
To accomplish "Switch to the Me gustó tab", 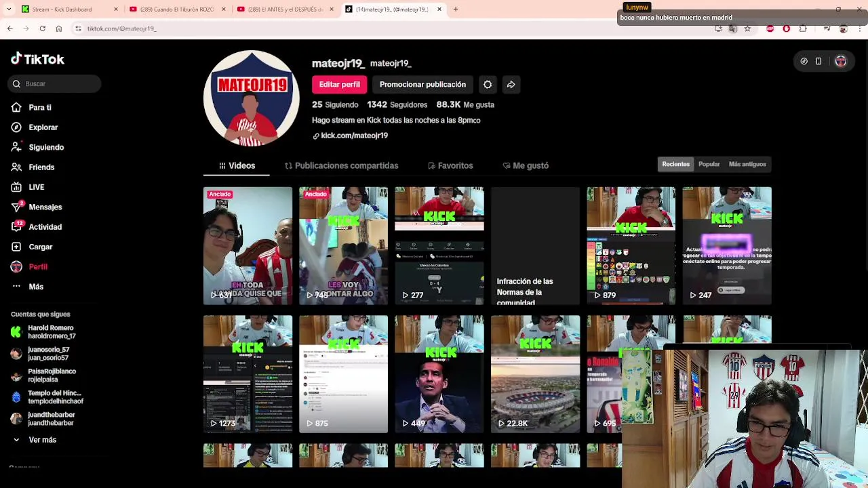I will click(526, 165).
